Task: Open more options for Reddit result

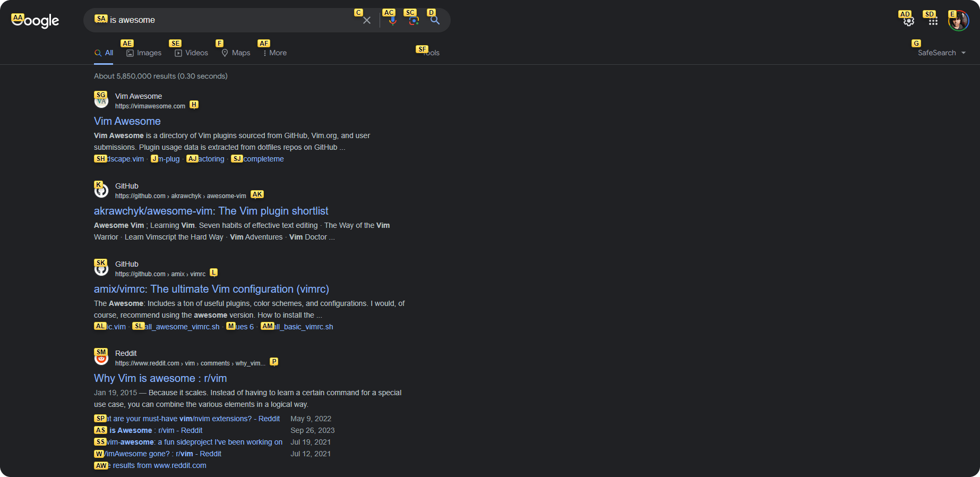Action: [274, 362]
